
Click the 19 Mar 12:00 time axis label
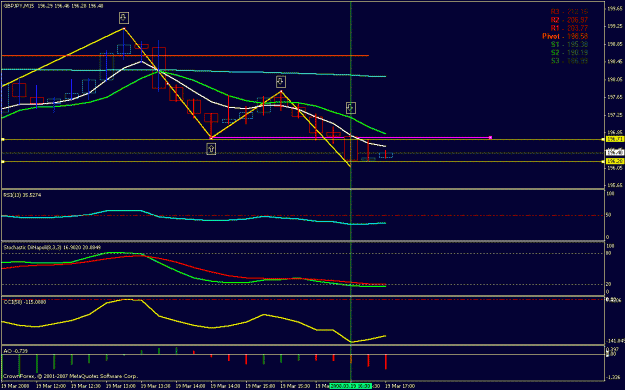click(x=51, y=386)
